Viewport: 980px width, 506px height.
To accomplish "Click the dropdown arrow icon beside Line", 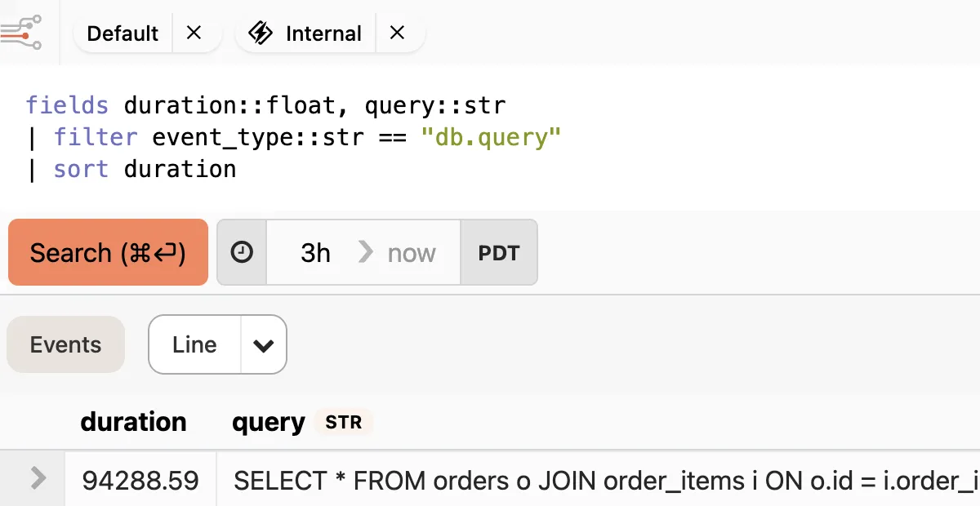I will pyautogui.click(x=263, y=344).
